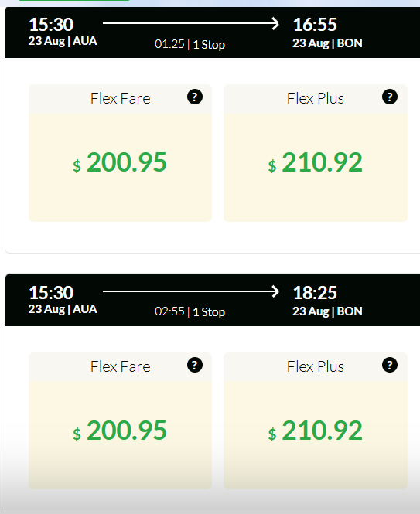The image size is (420, 514).
Task: Click Flex Fare heading of the 02:55 flight
Action: click(121, 367)
